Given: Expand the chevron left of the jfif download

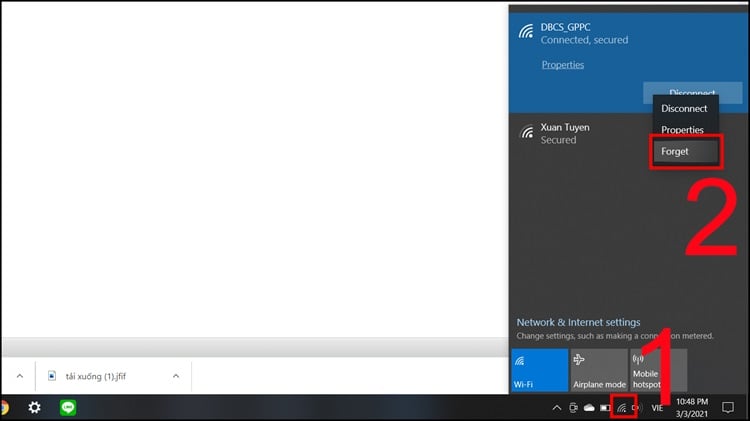Looking at the screenshot, I should 18,376.
